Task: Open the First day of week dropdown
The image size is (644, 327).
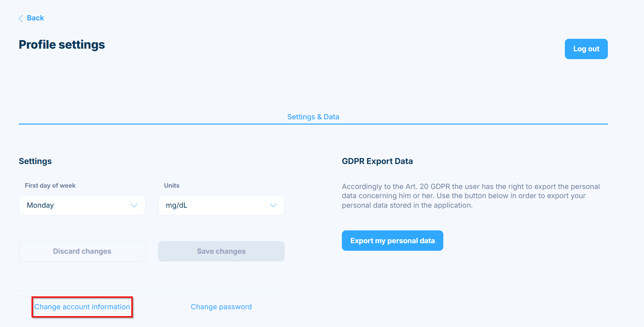Action: (82, 205)
